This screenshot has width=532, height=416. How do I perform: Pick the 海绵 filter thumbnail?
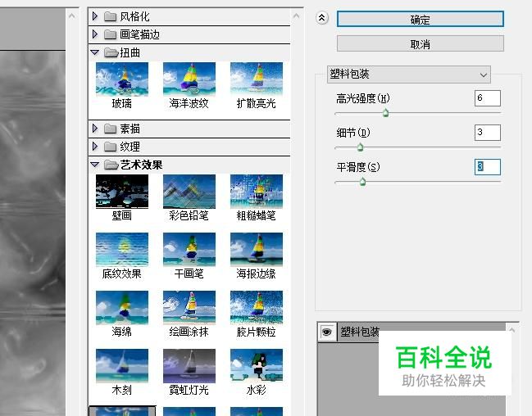(122, 308)
